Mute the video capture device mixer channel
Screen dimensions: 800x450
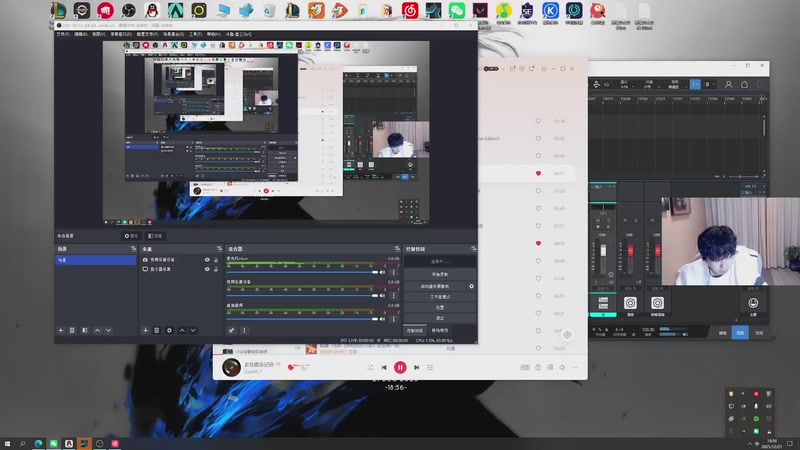[x=382, y=296]
